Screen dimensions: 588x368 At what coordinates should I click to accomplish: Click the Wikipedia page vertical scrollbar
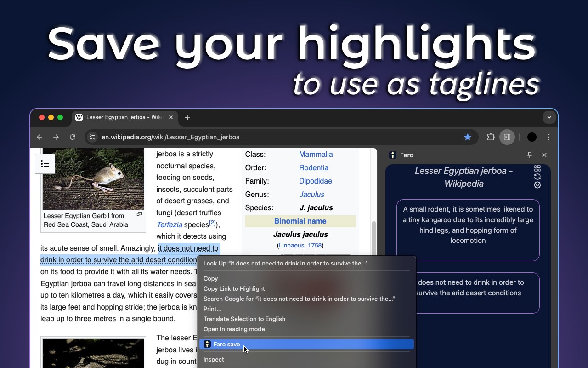pos(374,239)
